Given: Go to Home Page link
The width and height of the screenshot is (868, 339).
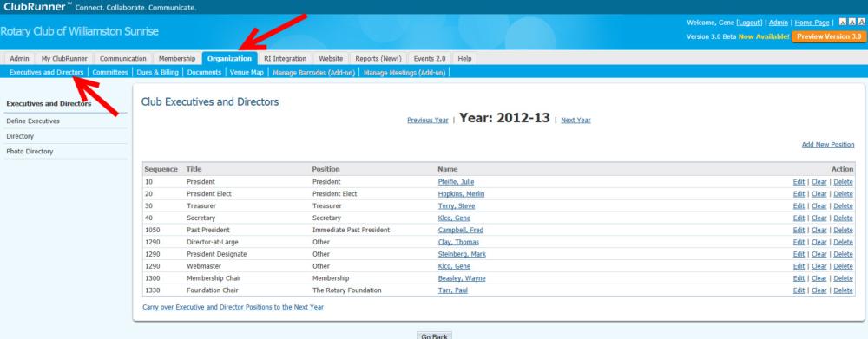Looking at the screenshot, I should click(812, 23).
